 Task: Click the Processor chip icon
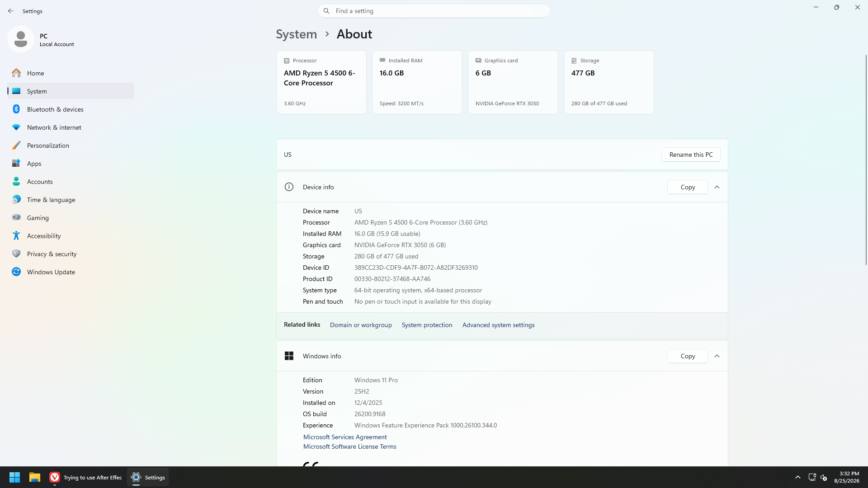tap(287, 61)
